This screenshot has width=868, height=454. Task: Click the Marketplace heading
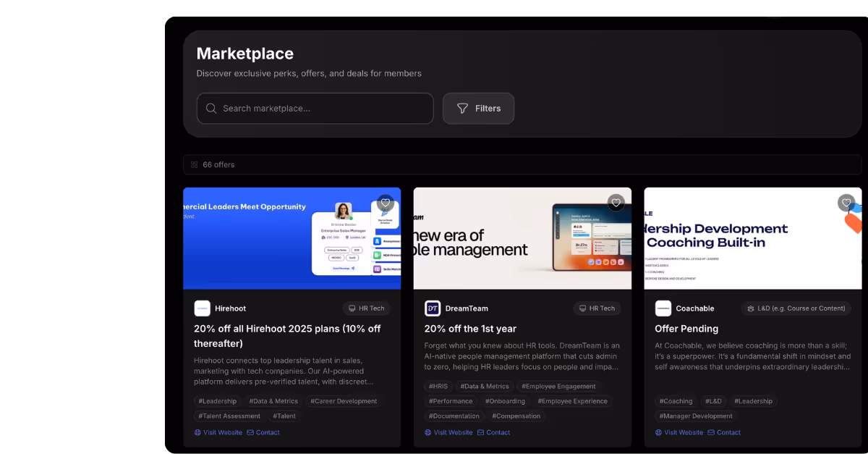(x=245, y=54)
